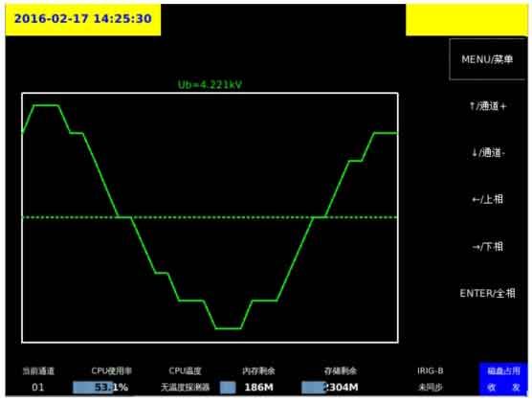Screen dimensions: 532x402
Task: Select ↑/通道+ to increase channel
Action: tap(488, 106)
